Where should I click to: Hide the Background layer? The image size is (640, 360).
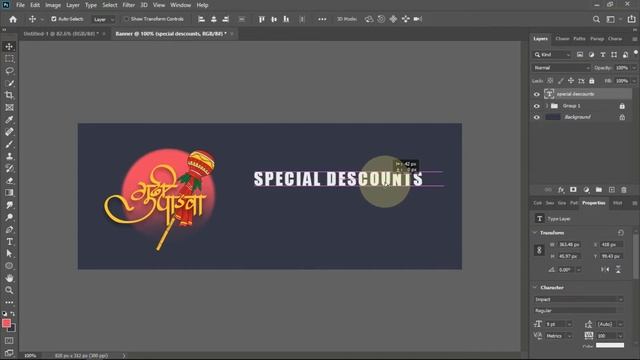[x=537, y=118]
